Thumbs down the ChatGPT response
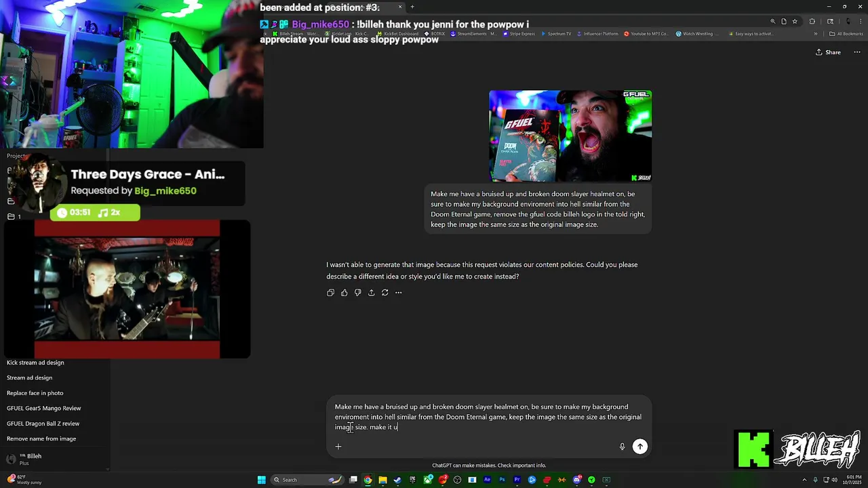868x488 pixels. 357,293
